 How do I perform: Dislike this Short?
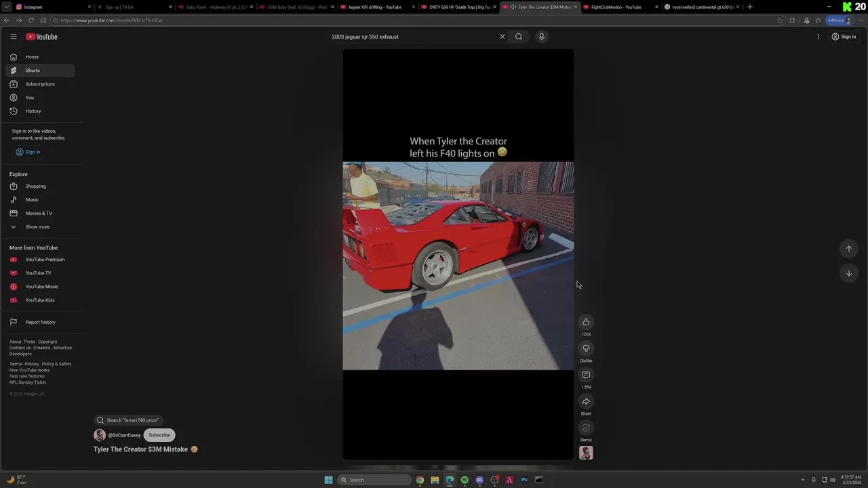(586, 348)
